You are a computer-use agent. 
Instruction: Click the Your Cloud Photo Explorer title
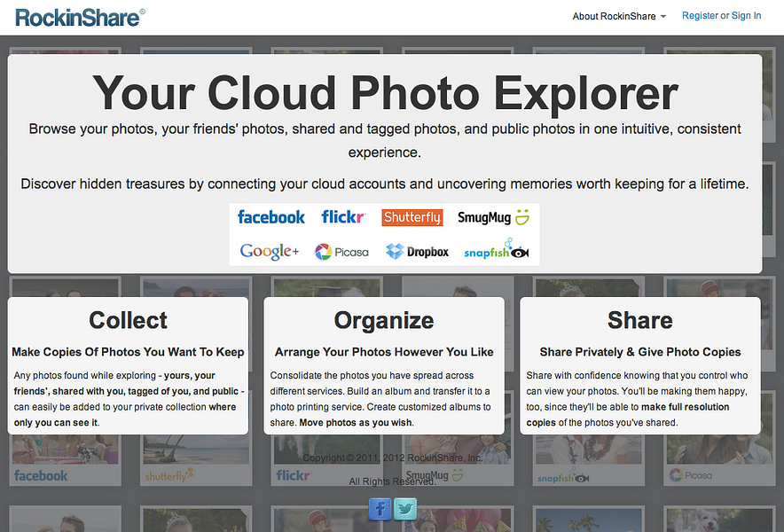385,93
